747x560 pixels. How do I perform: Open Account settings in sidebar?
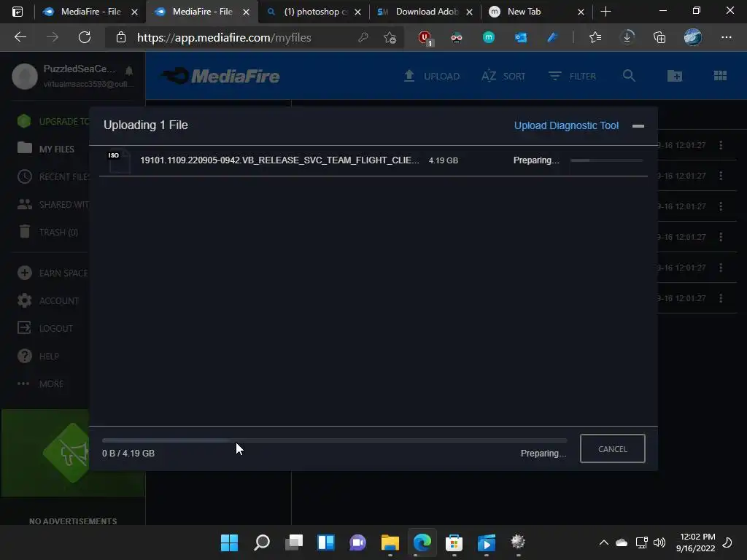[47, 300]
